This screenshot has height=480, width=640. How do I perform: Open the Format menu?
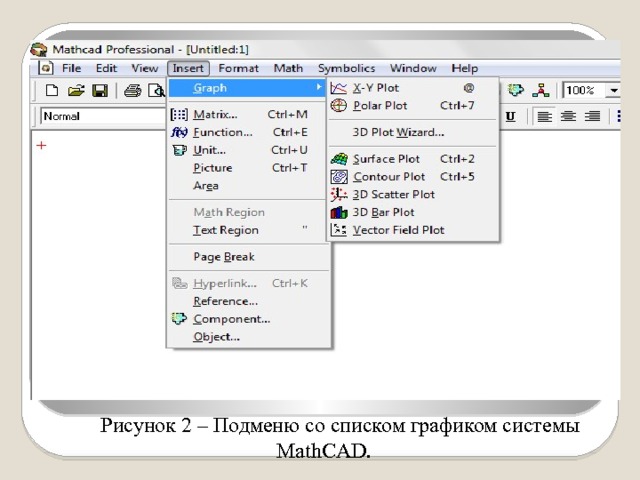pos(238,68)
